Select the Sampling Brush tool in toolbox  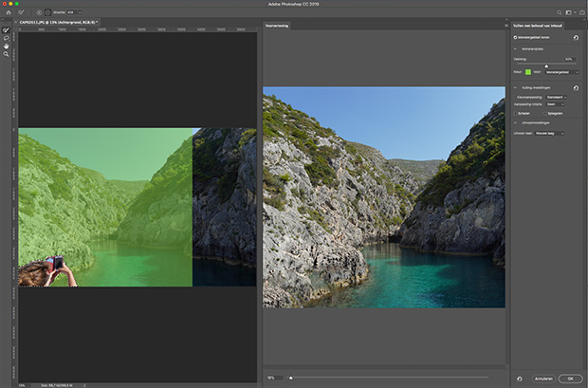[x=6, y=30]
